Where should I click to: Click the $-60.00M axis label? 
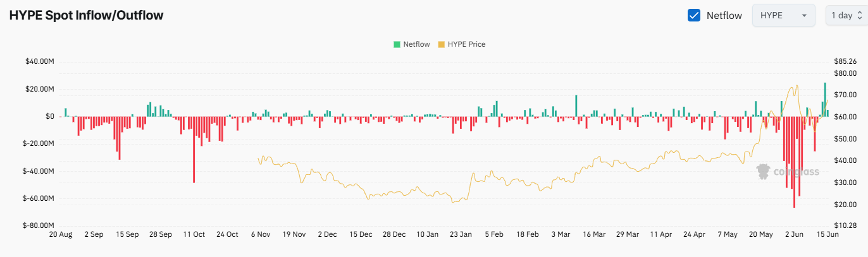37,198
